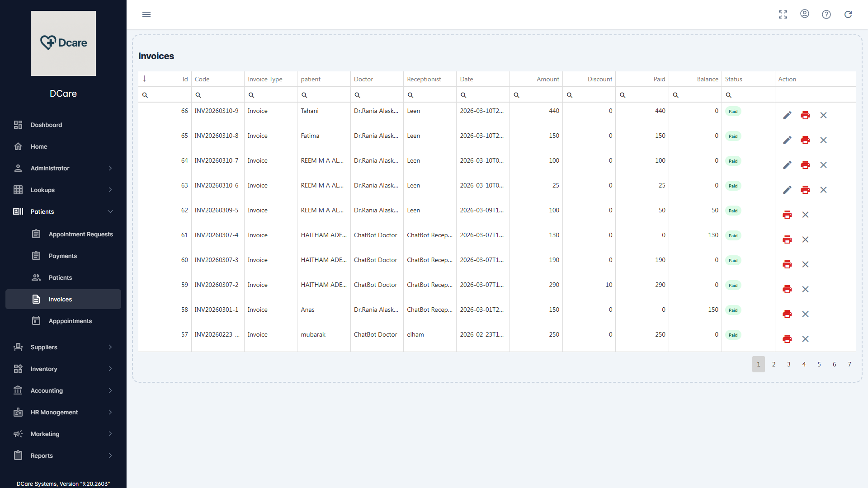The height and width of the screenshot is (488, 868).
Task: Toggle the Id column sort arrow
Action: click(x=144, y=78)
